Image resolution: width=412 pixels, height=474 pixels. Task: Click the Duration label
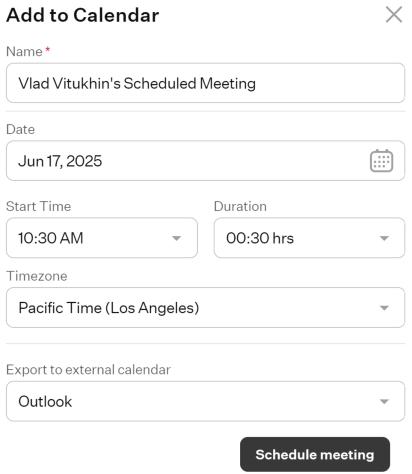tap(240, 206)
